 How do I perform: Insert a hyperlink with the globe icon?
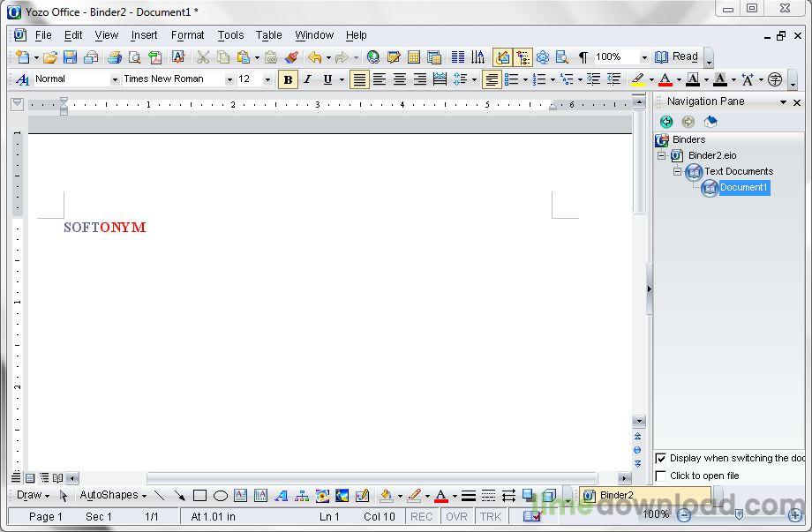[x=372, y=57]
